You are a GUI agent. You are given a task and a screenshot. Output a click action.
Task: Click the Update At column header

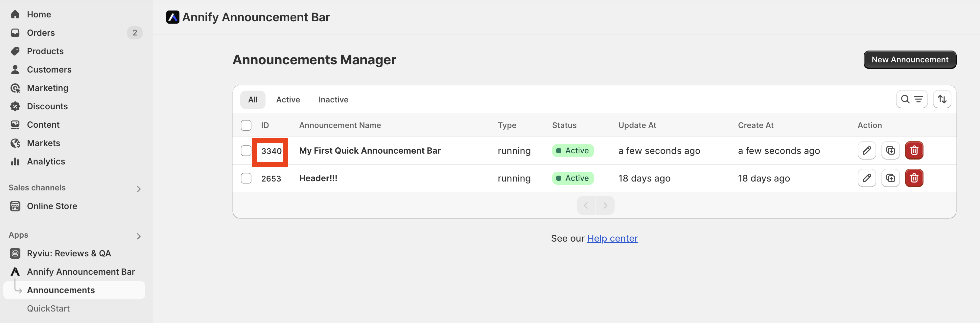637,125
